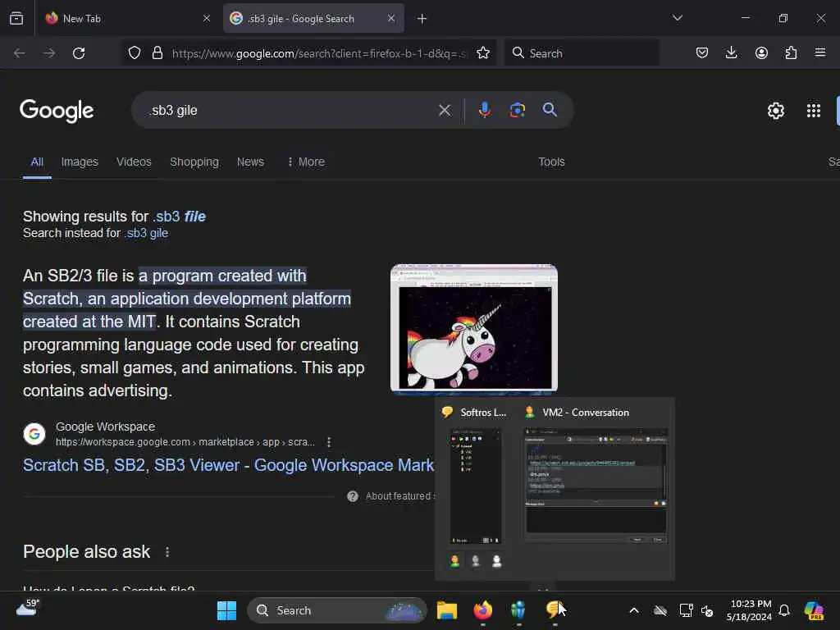840x630 pixels.
Task: Click the Firefox address bar URL
Action: (x=319, y=53)
